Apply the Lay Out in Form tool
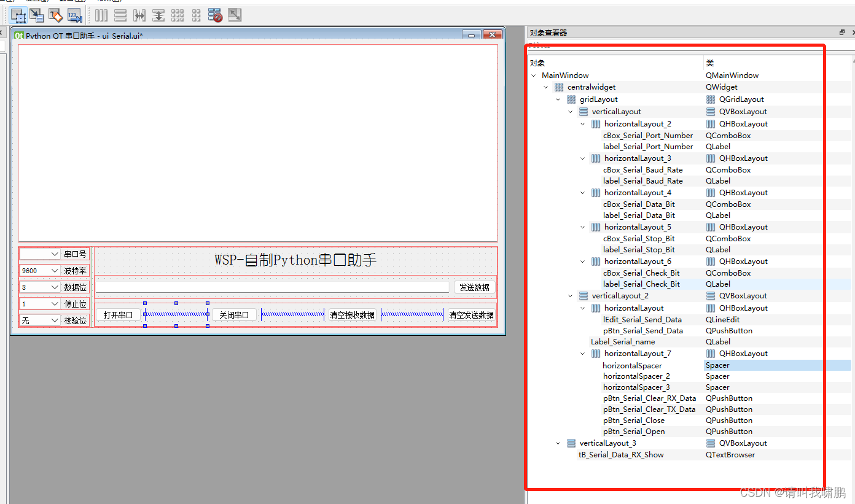 (x=196, y=15)
